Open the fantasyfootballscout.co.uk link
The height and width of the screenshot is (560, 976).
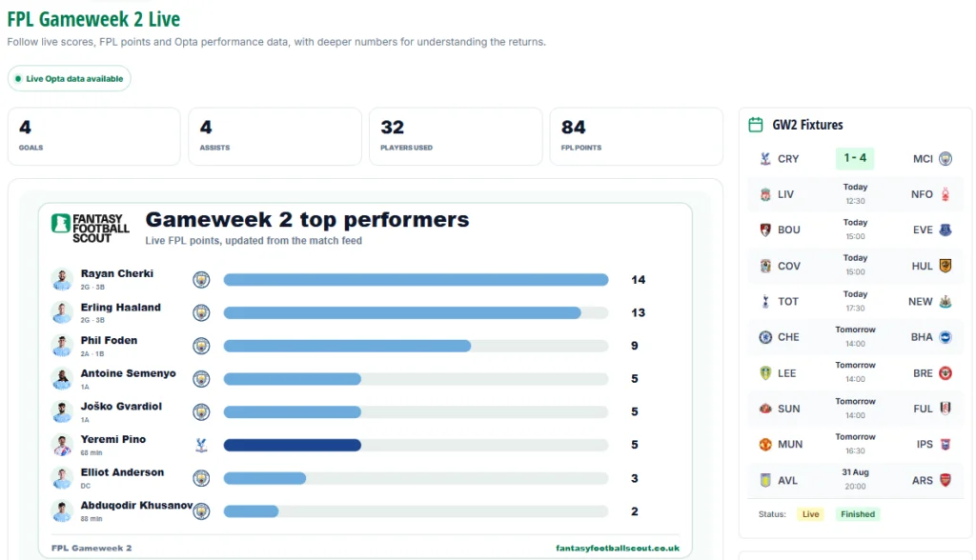tap(618, 549)
